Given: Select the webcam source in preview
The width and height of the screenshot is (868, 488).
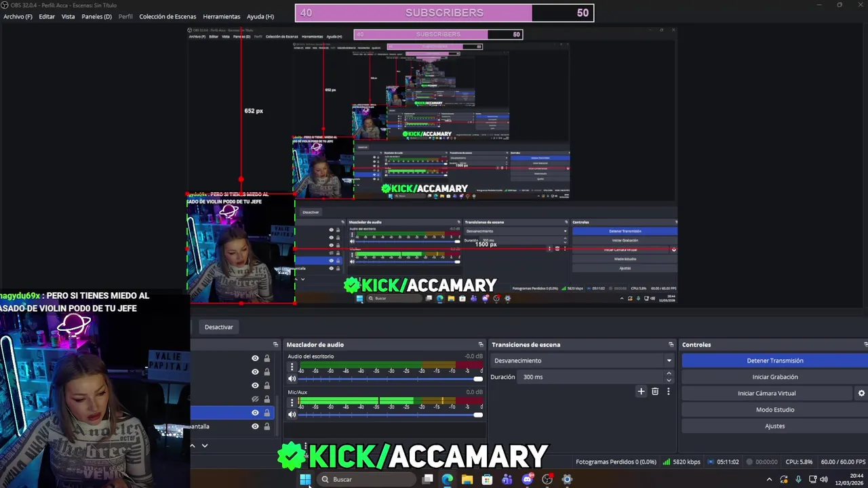Looking at the screenshot, I should [241, 249].
